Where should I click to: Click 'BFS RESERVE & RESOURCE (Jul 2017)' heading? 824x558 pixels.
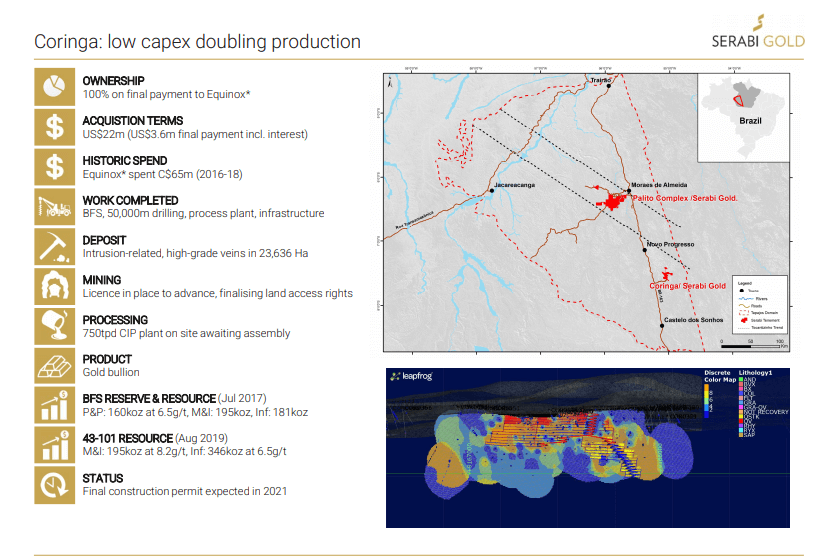tap(174, 399)
